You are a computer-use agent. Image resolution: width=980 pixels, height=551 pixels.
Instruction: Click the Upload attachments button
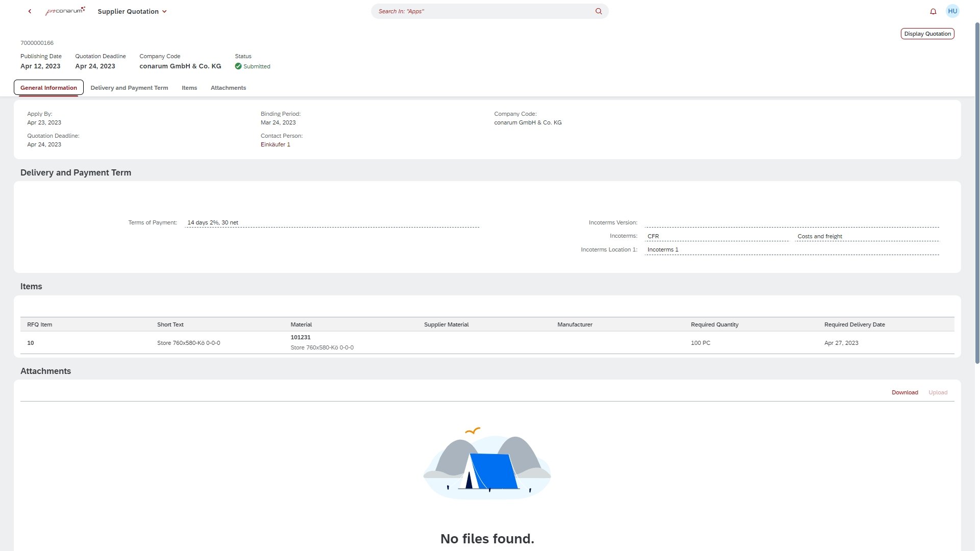pos(938,392)
